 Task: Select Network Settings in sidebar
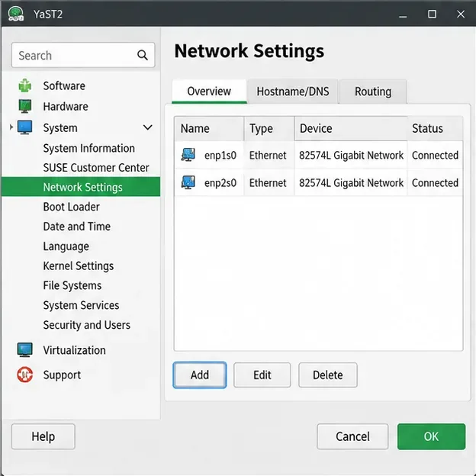[x=81, y=187]
